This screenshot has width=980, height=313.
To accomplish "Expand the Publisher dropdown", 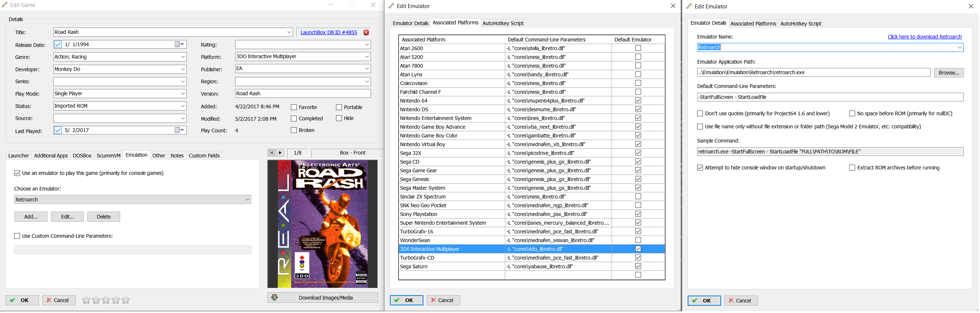I will 367,69.
